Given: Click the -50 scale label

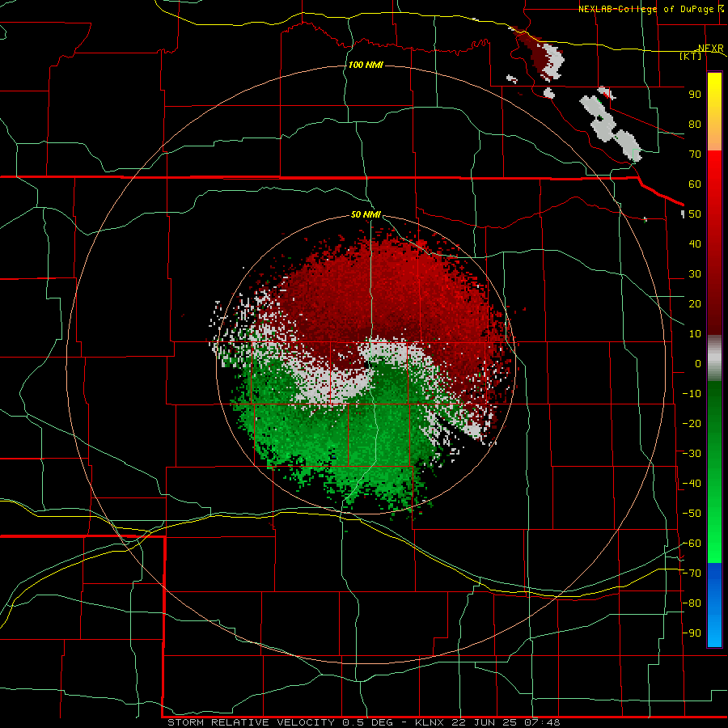Looking at the screenshot, I should pos(692,514).
